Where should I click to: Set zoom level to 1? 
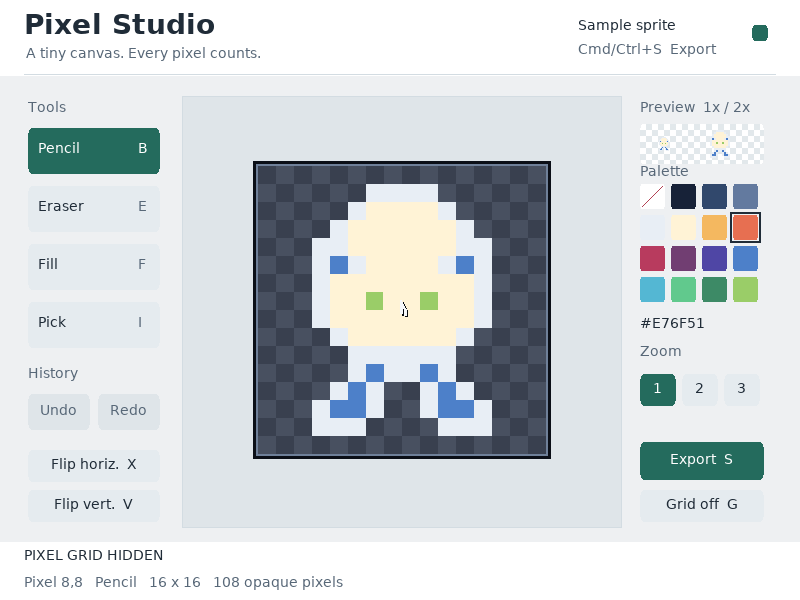point(658,389)
